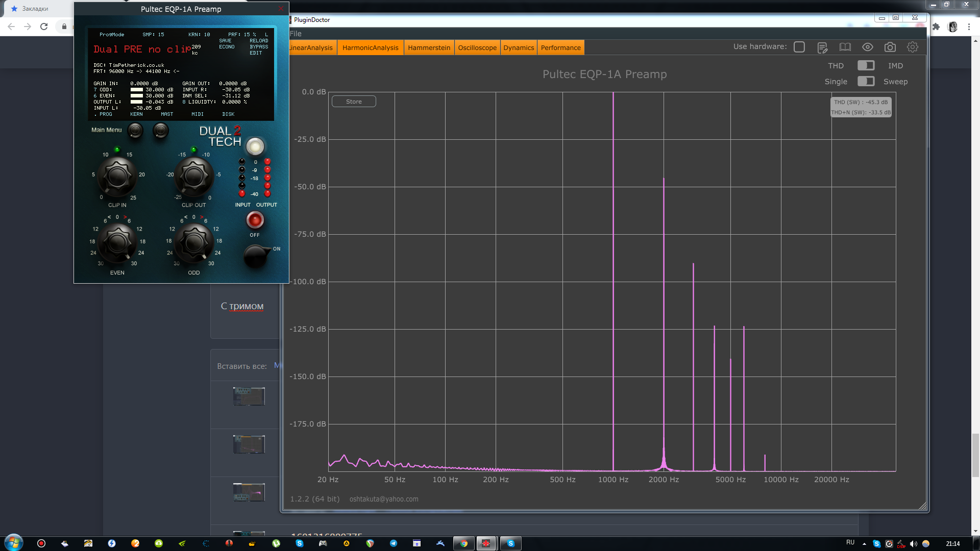Screen dimensions: 980x551
Task: Toggle the THD / IMD switch
Action: (866, 65)
